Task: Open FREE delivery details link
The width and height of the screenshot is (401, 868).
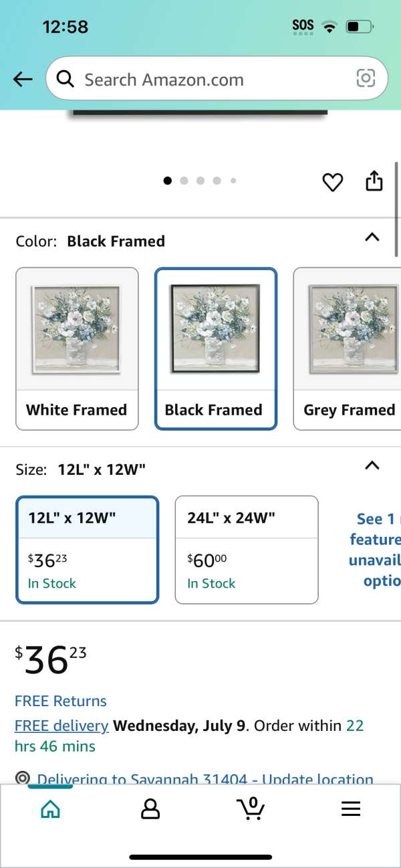Action: coord(61,726)
